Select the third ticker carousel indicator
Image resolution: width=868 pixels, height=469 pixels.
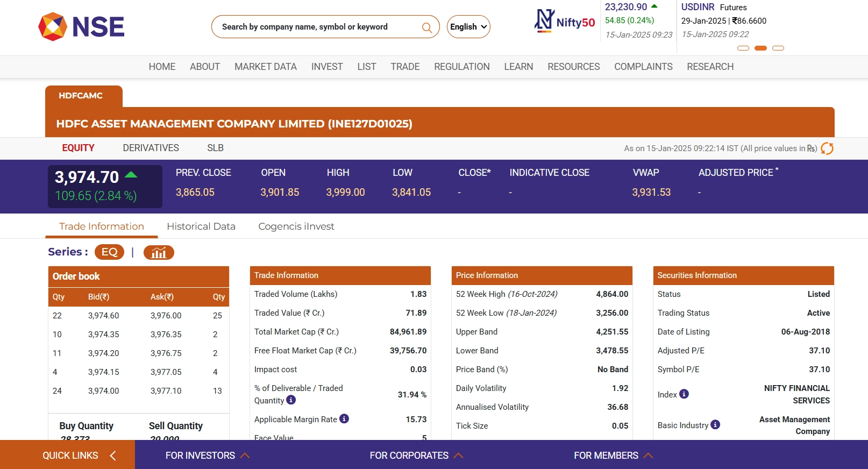click(778, 48)
